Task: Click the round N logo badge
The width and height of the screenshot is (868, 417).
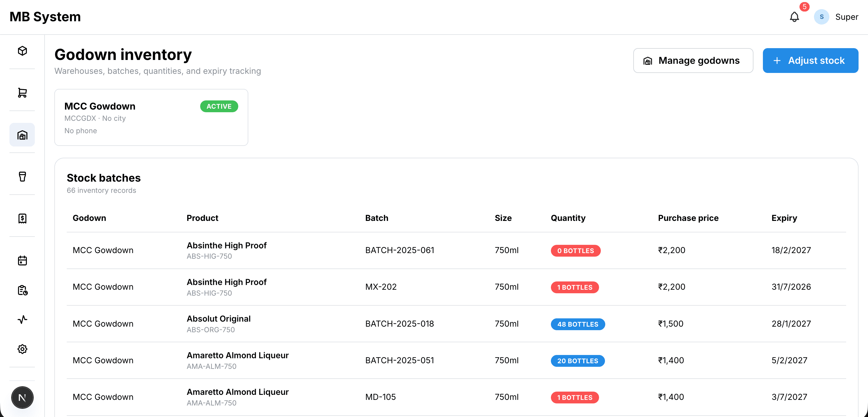Action: coord(22,398)
